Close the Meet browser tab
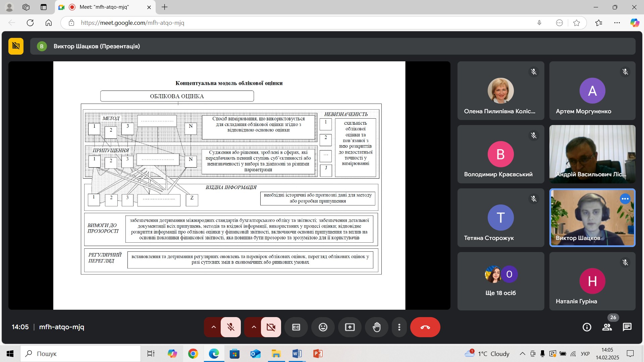Viewport: 644px width, 362px height. 149,7
